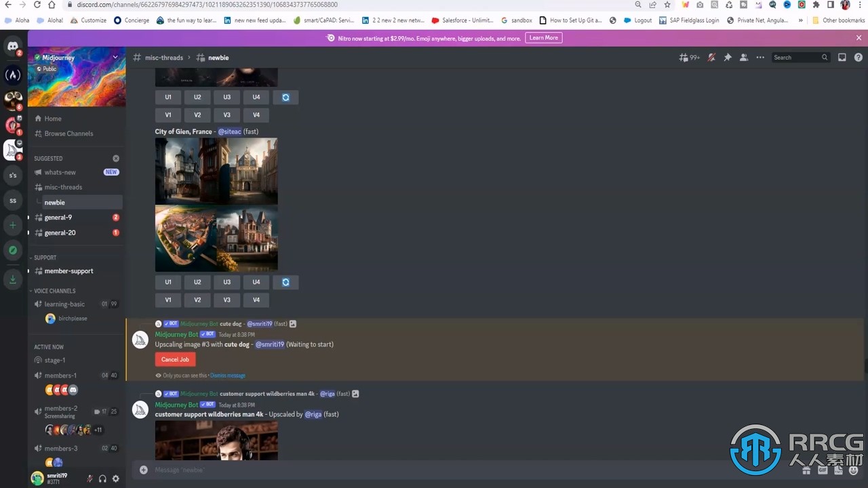The width and height of the screenshot is (868, 488).
Task: Open the Chrome extensions puzzle icon
Action: click(816, 5)
